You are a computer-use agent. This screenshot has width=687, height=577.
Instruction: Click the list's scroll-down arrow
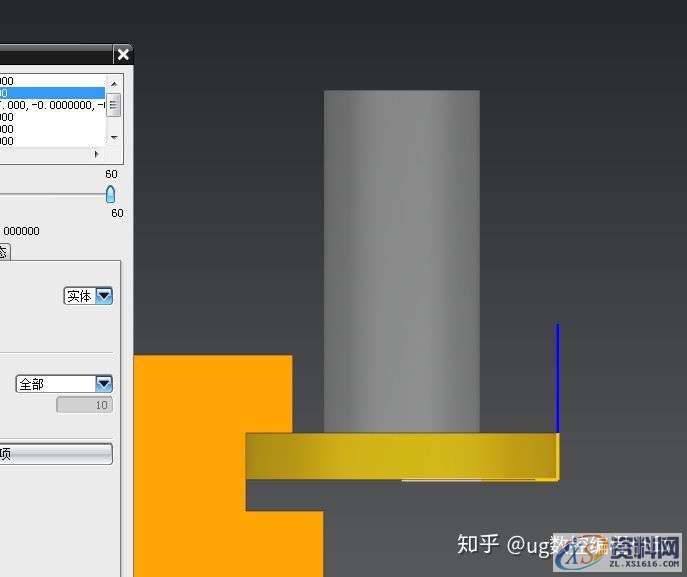pos(114,137)
